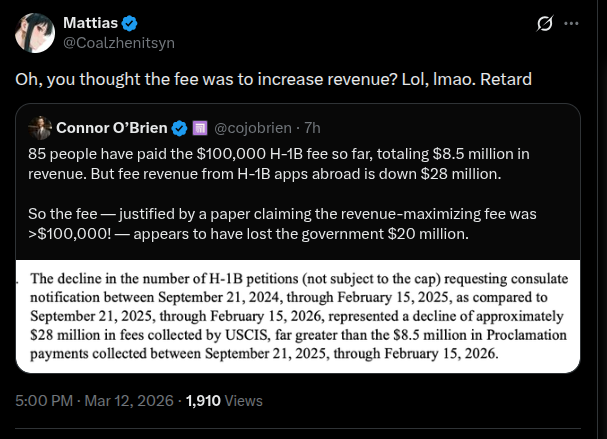This screenshot has width=607, height=439.
Task: Click the purple affiliation badge next to Connor O'Brien
Action: (x=200, y=128)
